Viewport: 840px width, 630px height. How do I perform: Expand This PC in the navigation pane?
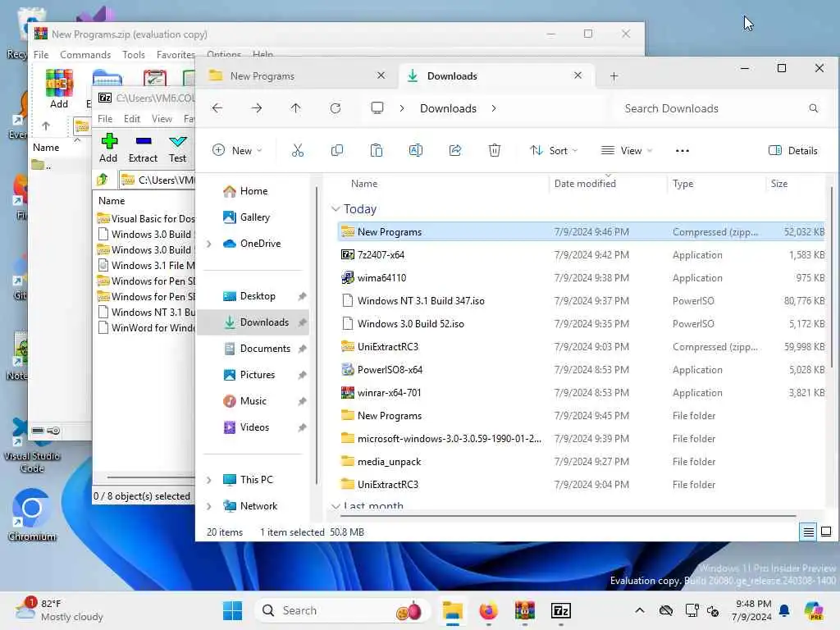[x=209, y=480]
